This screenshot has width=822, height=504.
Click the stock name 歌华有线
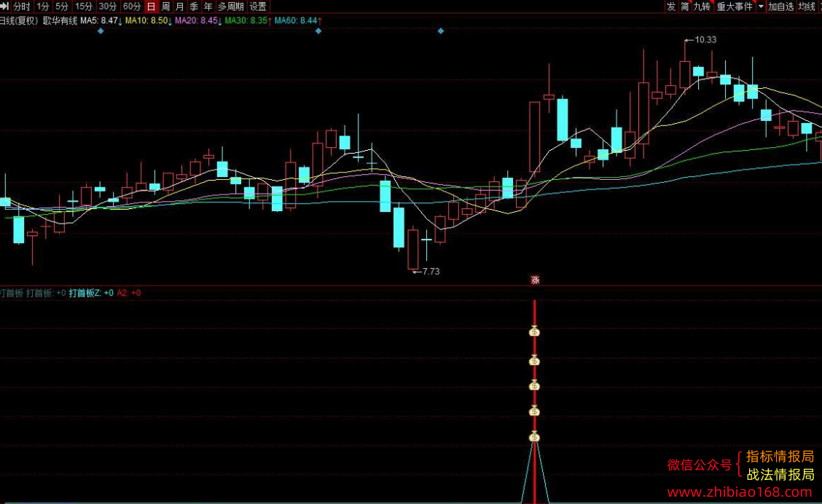60,20
